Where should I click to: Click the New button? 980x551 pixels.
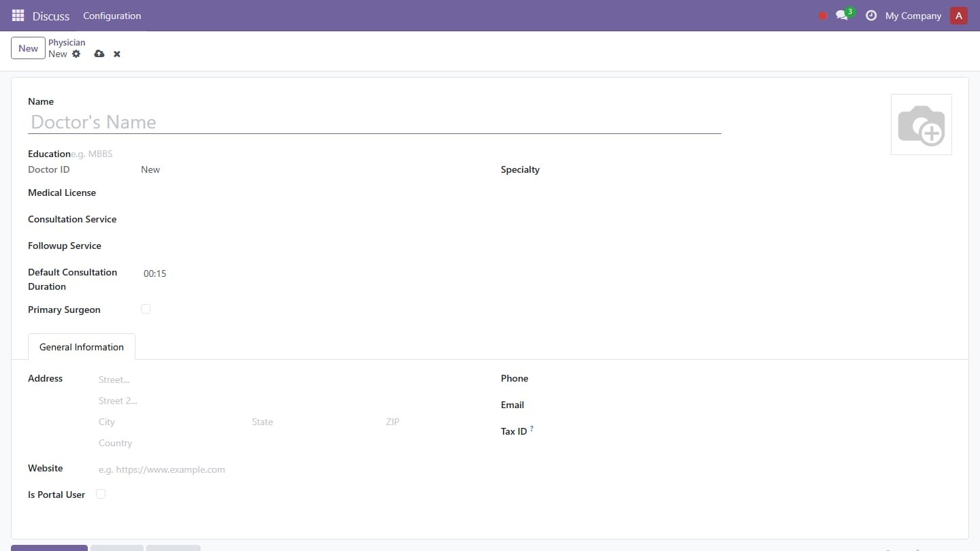coord(28,48)
